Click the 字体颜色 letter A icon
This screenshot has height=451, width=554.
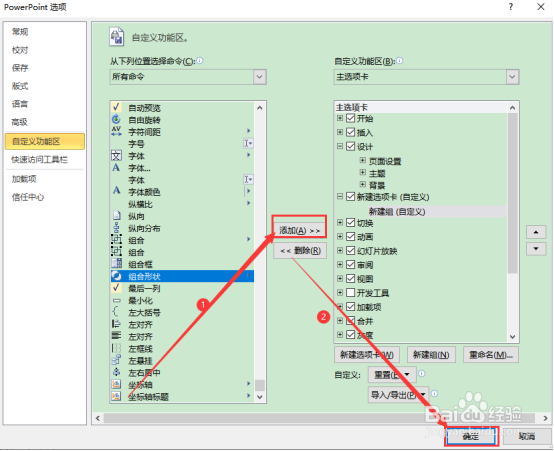pos(116,191)
